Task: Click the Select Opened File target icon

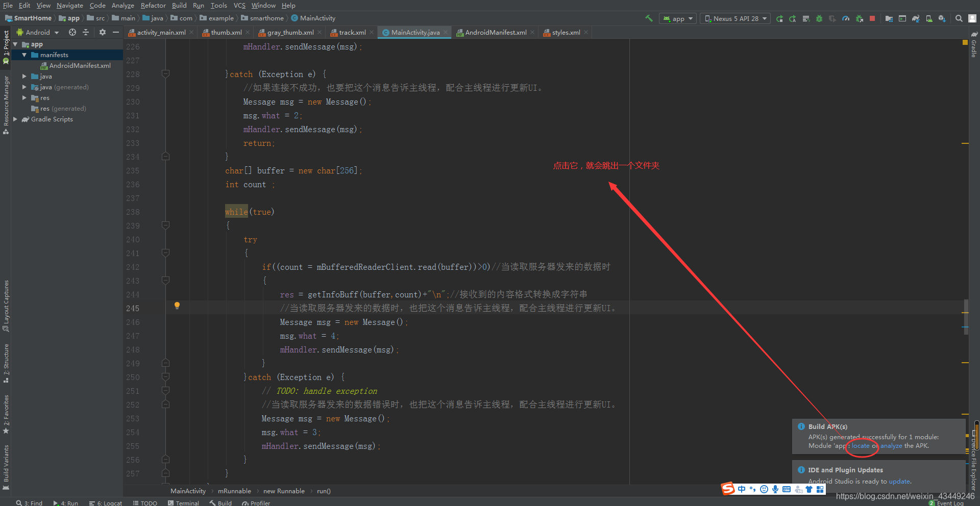Action: coord(72,32)
